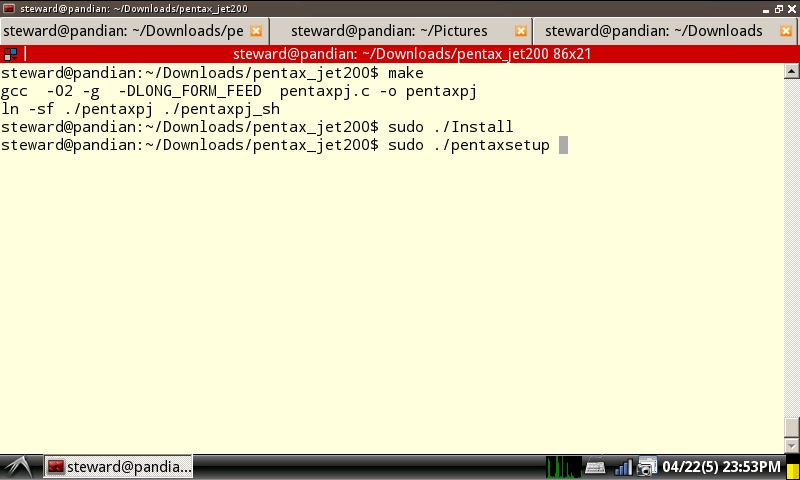Click the 'sudo ./pentaxsetup' command line
800x480 pixels.
tap(276, 145)
